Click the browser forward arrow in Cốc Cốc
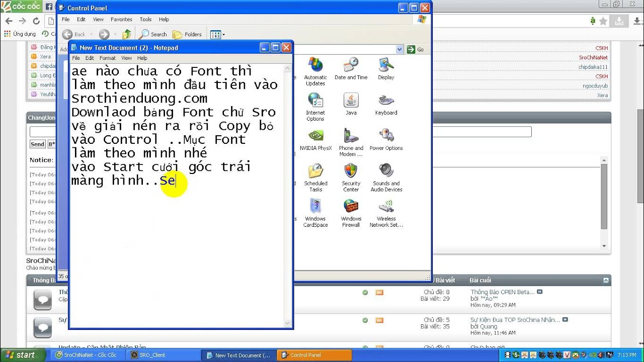 click(22, 21)
